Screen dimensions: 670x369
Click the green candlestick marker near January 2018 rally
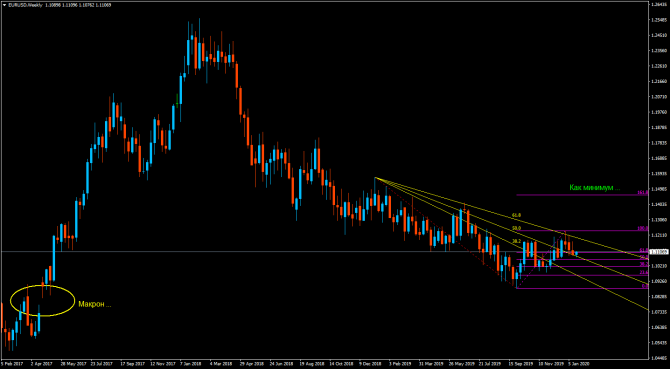point(177,100)
